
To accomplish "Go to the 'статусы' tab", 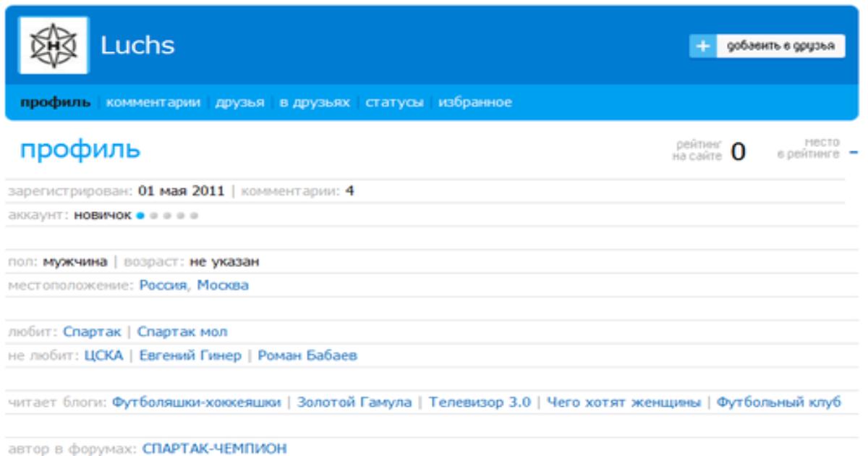I will tap(393, 103).
